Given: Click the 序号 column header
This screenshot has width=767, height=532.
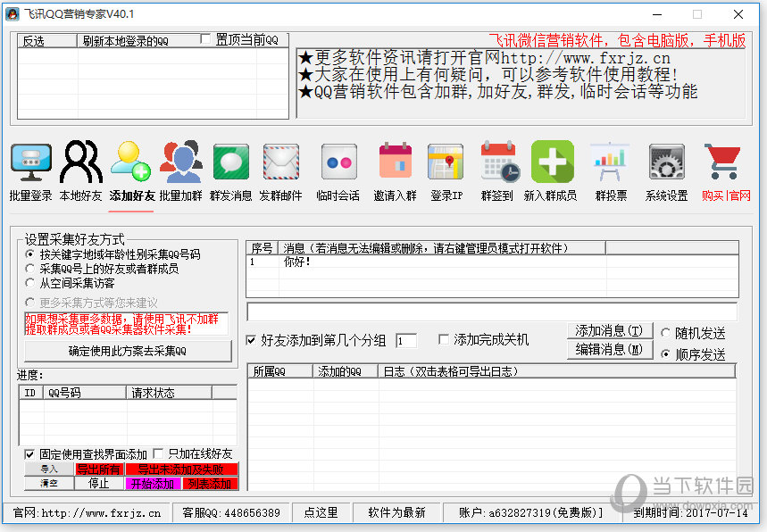Looking at the screenshot, I should tap(263, 248).
